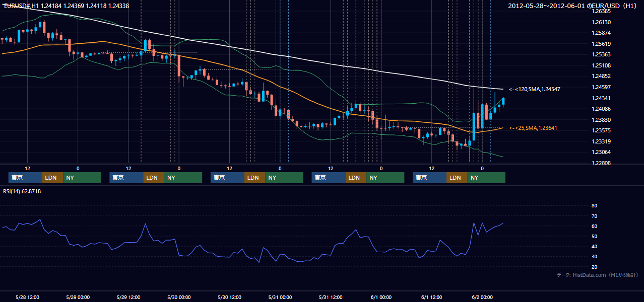Click the 120 SMA label reading 1.24547
Viewport: 644px width, 302px height.
[535, 89]
